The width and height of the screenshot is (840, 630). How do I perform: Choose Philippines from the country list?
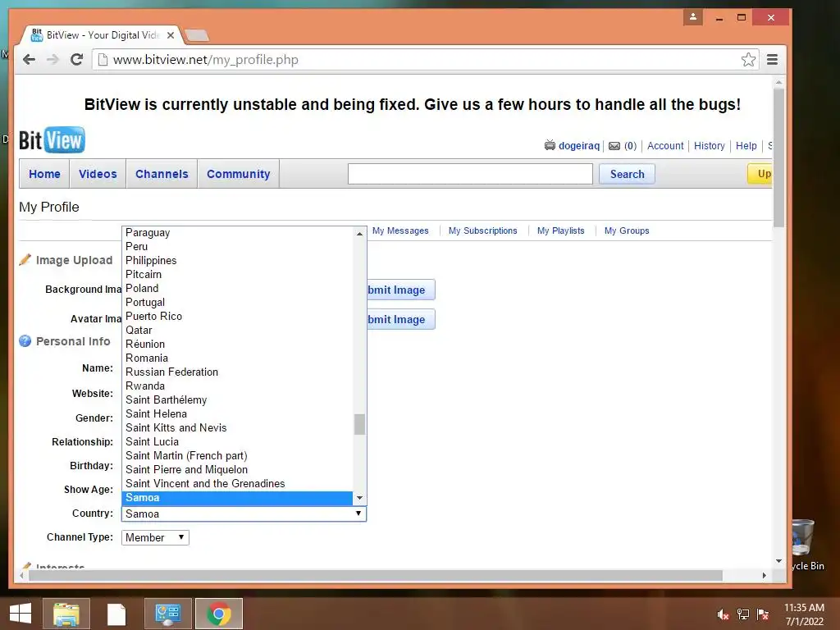click(x=237, y=260)
